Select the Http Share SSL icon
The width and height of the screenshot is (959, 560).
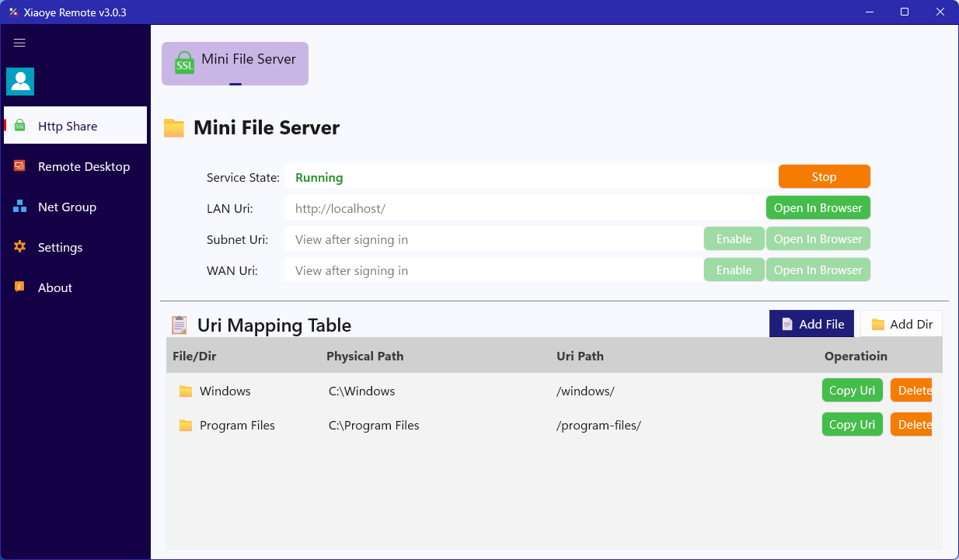20,126
